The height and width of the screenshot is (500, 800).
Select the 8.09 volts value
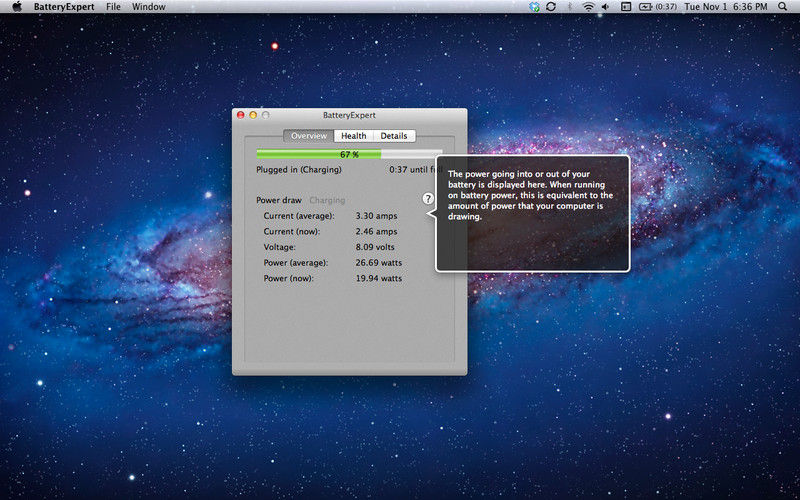[375, 247]
